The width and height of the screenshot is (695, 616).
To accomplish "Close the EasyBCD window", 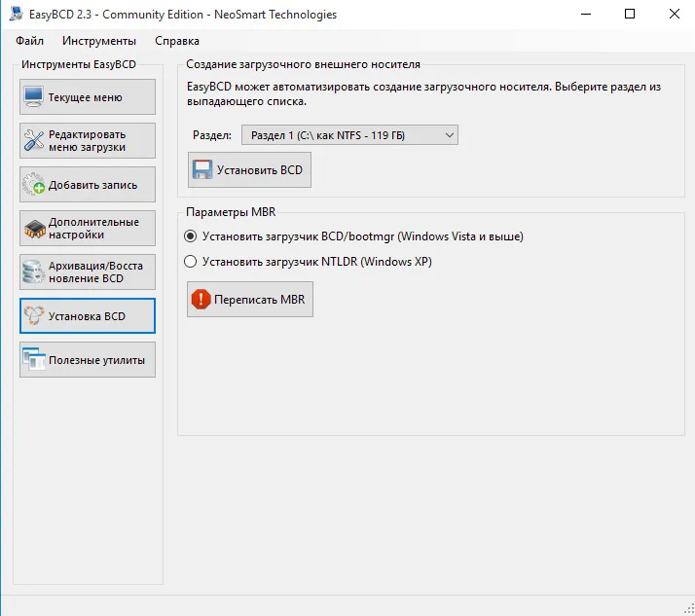I will pyautogui.click(x=675, y=14).
